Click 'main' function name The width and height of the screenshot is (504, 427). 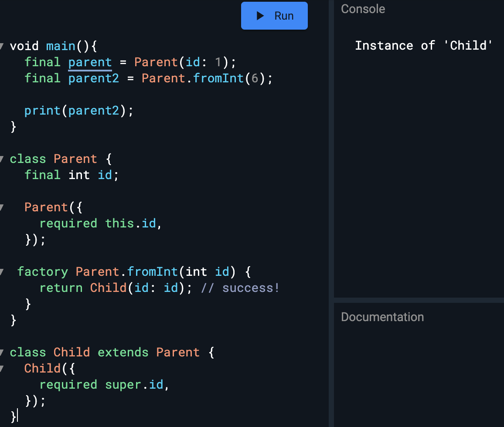coord(61,46)
